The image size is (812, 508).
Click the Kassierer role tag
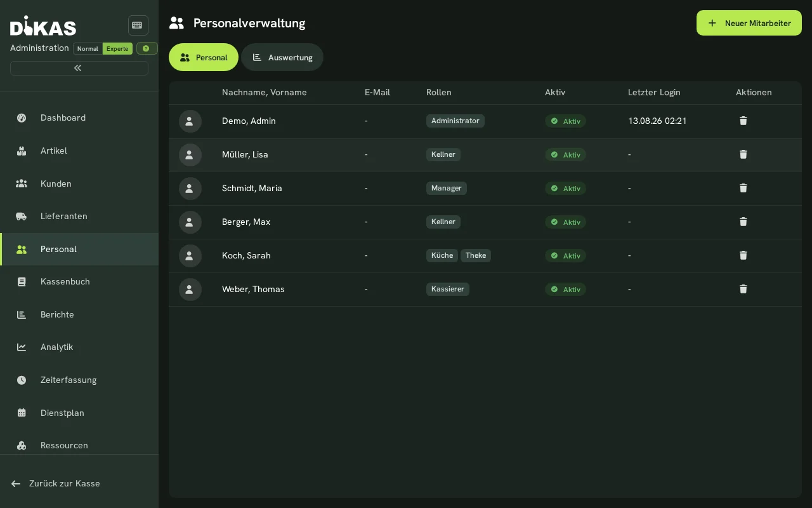[448, 289]
